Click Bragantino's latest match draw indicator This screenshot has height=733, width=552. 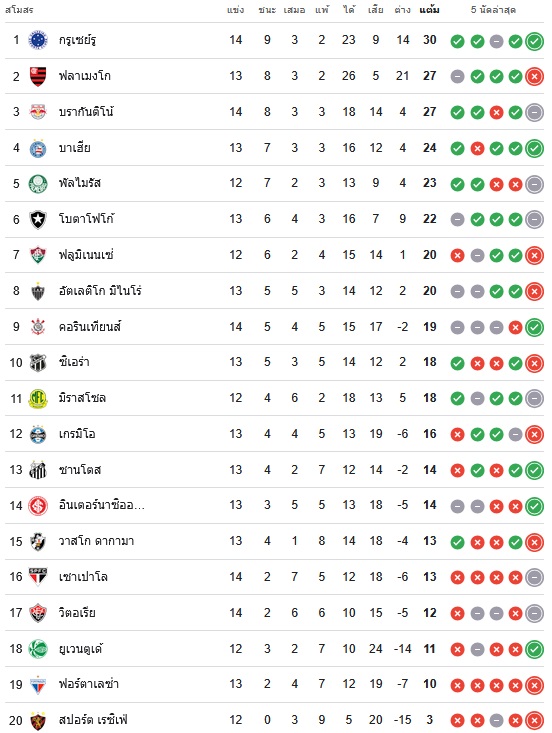pyautogui.click(x=534, y=113)
